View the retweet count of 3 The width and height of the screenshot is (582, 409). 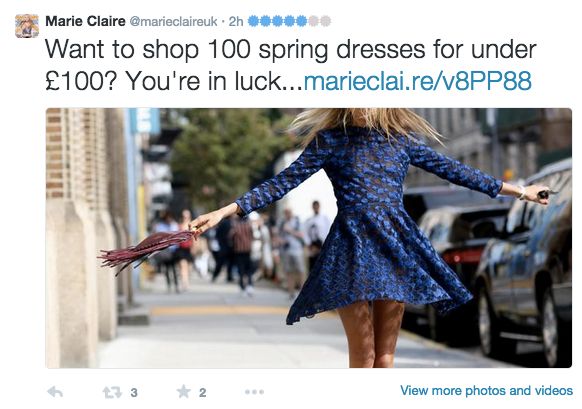[134, 393]
